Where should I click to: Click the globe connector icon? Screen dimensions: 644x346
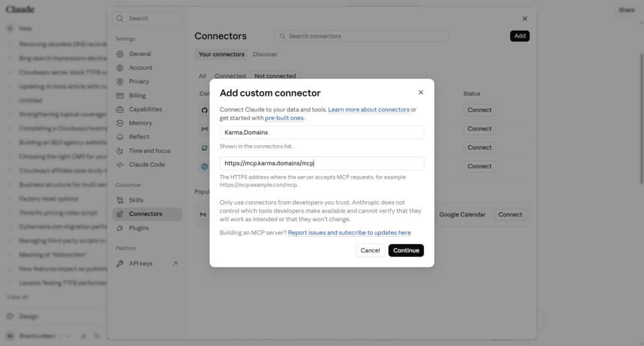(x=204, y=167)
